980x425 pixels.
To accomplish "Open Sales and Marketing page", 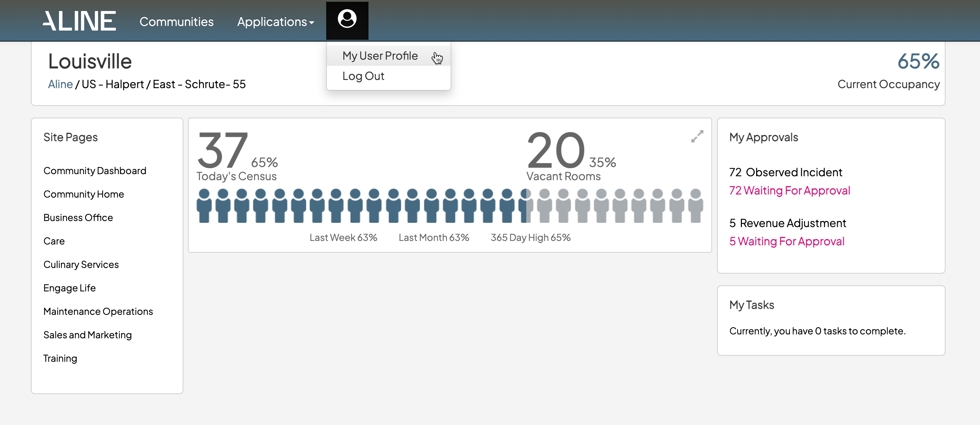I will [87, 335].
